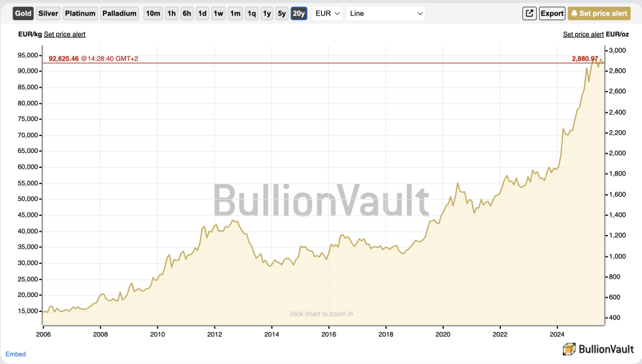Click the 15,000 left axis label

[28, 311]
